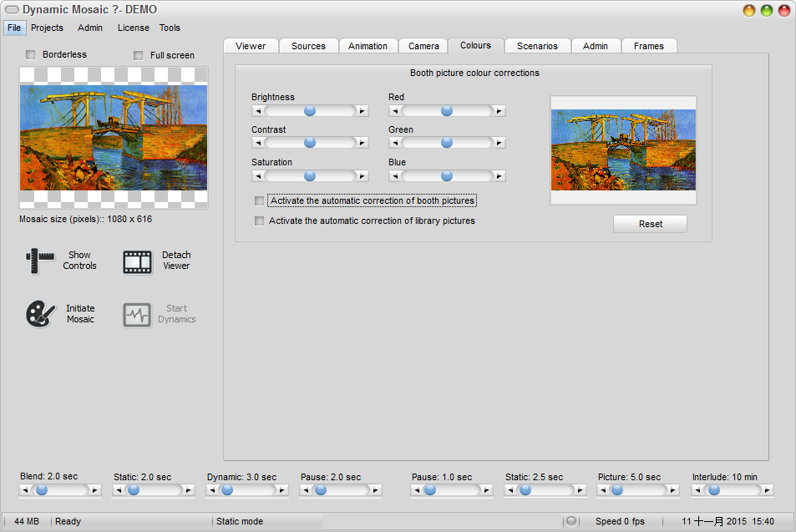The height and width of the screenshot is (532, 796).
Task: Click the status bar round indicator icon
Action: click(x=571, y=521)
